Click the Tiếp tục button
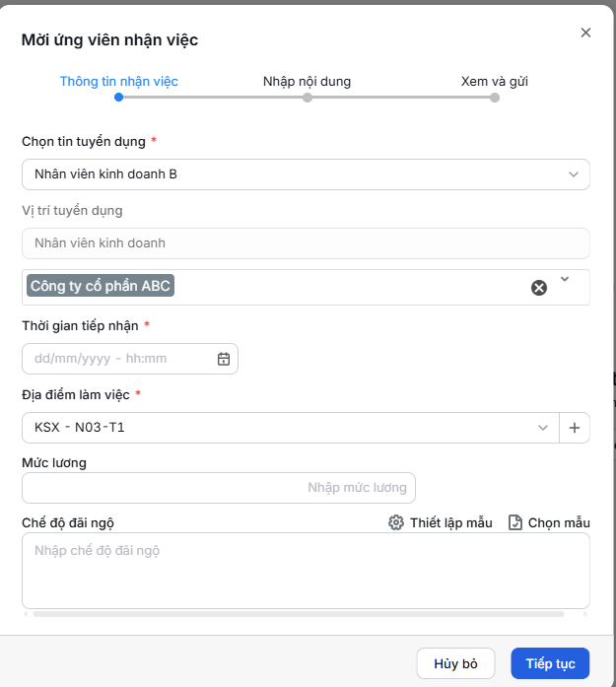Viewport: 616px width, 687px height. [550, 663]
